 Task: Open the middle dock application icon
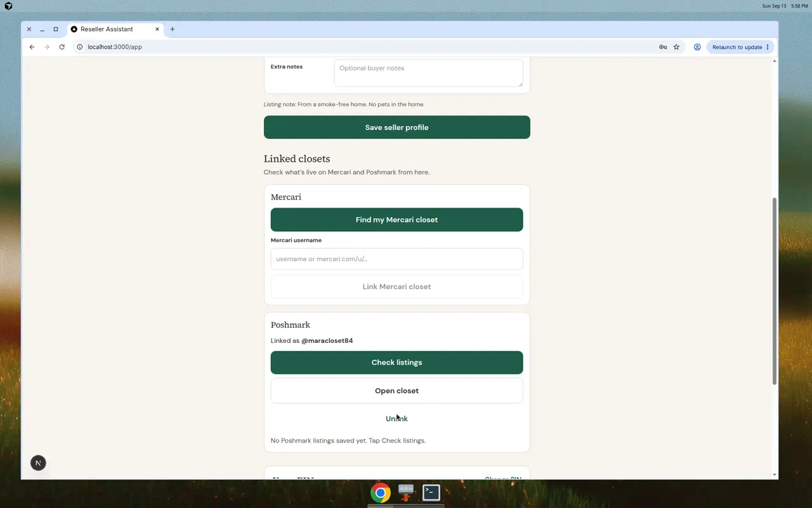click(406, 492)
